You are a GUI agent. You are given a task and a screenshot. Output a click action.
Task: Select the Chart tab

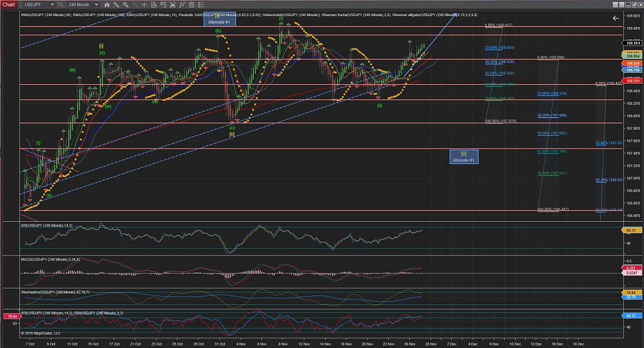point(8,4)
